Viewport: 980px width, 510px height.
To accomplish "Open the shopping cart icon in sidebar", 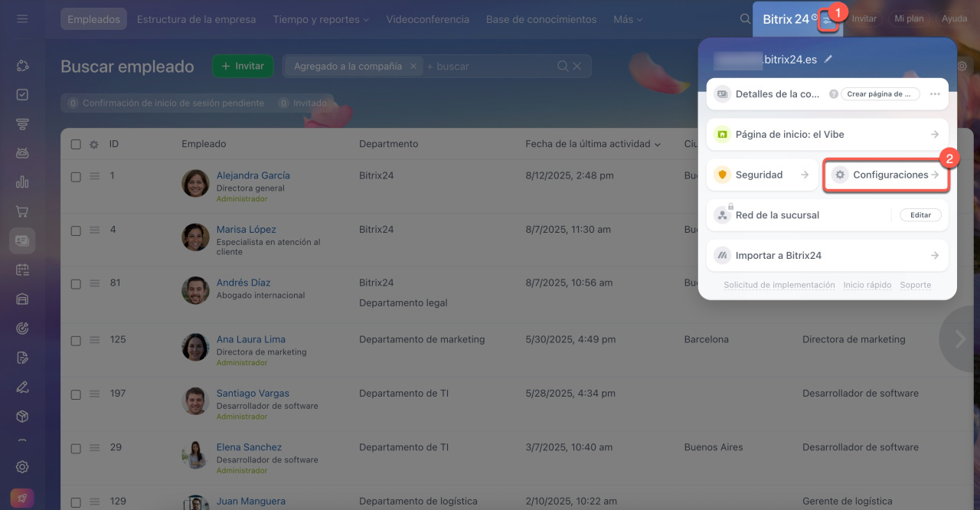I will pyautogui.click(x=22, y=211).
